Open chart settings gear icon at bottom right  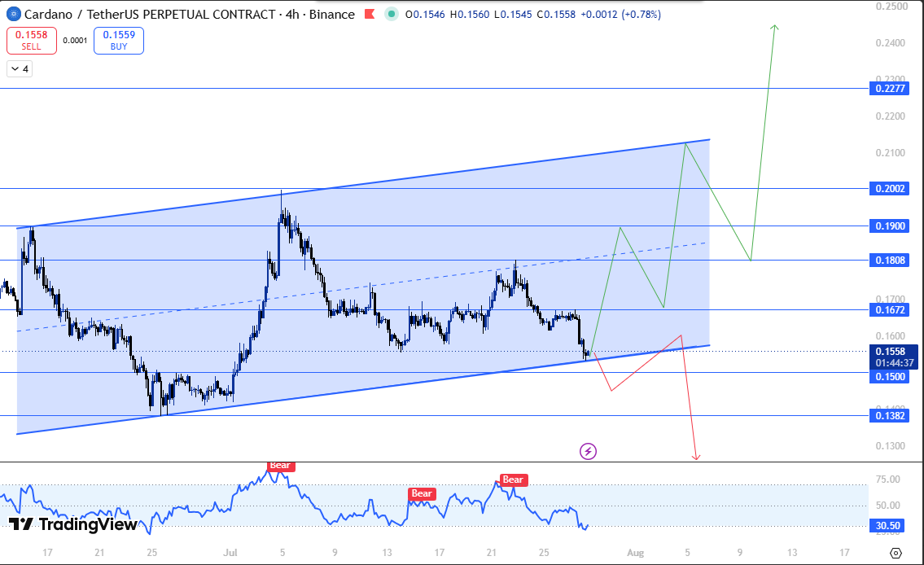click(x=896, y=553)
